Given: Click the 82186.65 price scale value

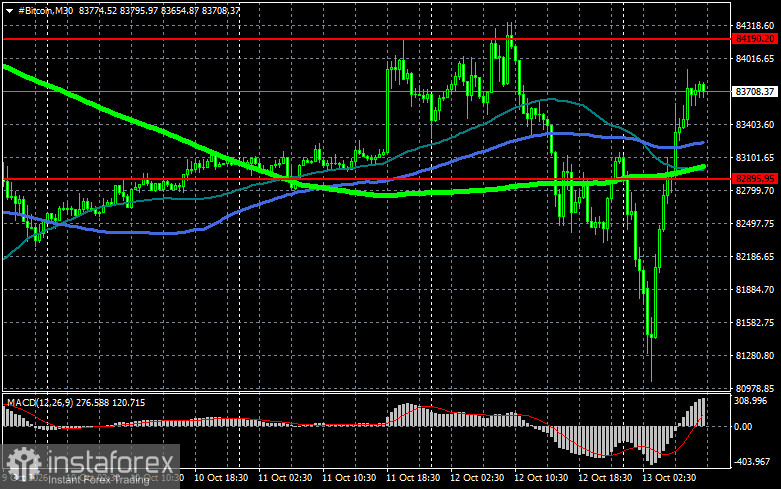Looking at the screenshot, I should [755, 257].
